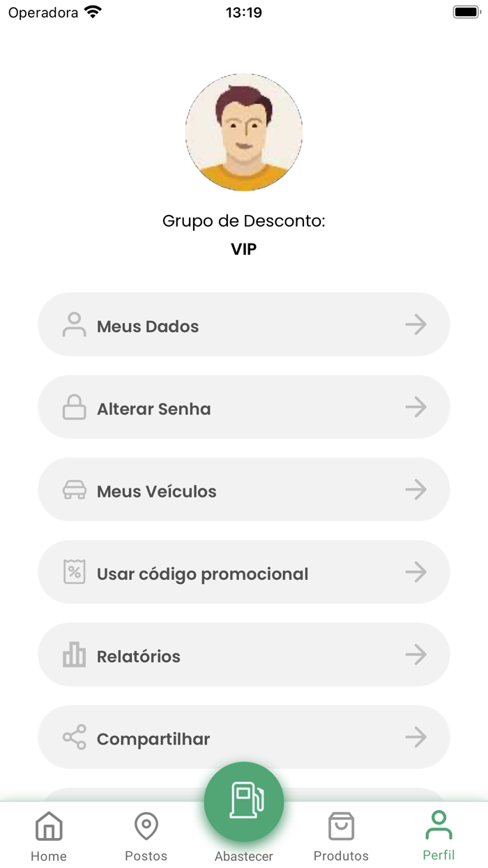Open Relatórios using its arrow chevron
This screenshot has width=488, height=868.
(x=417, y=654)
